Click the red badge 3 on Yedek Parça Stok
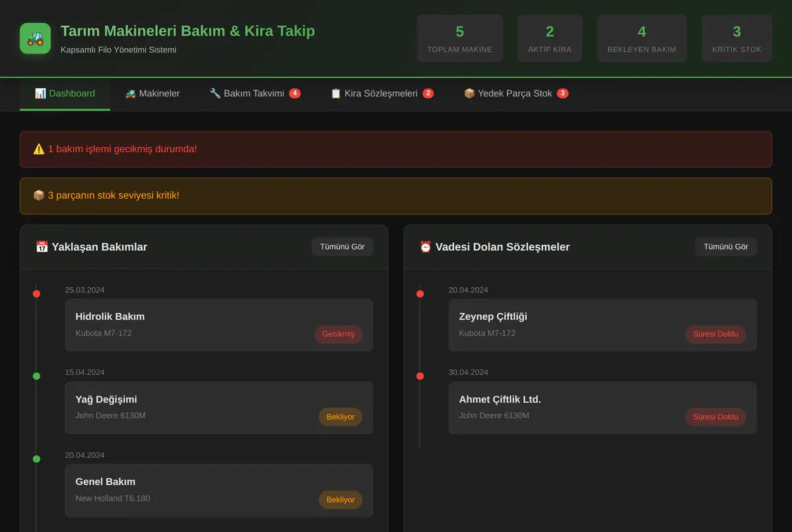The image size is (792, 532). [562, 94]
